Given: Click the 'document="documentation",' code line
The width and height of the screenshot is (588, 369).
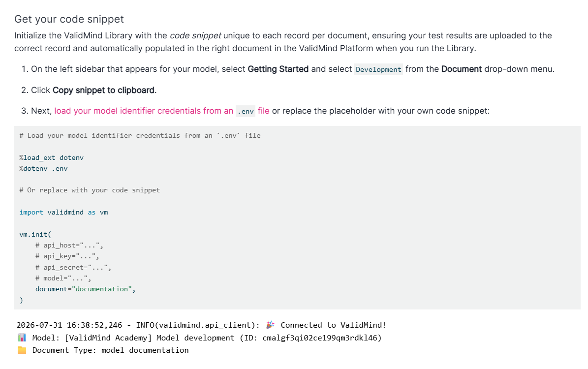Looking at the screenshot, I should tap(86, 289).
